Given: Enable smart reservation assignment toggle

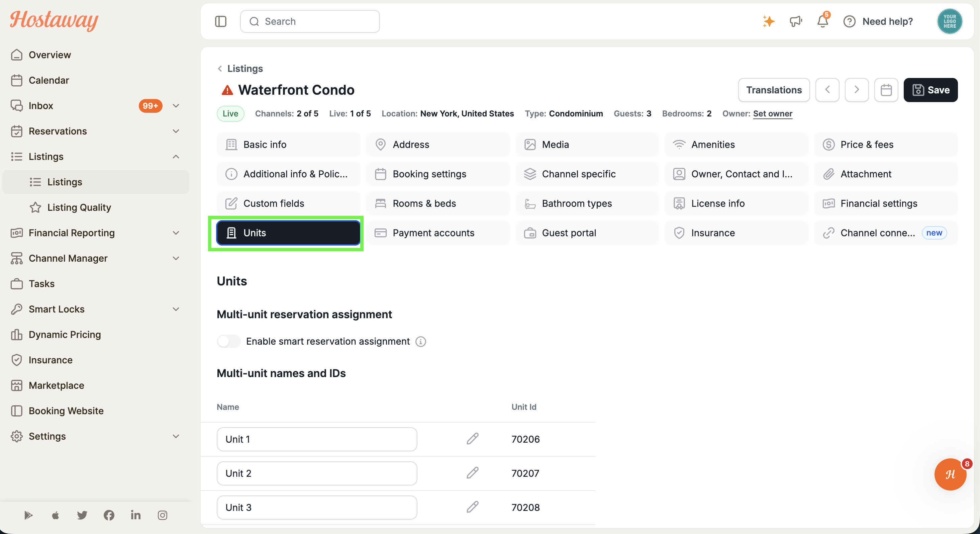Looking at the screenshot, I should point(228,341).
